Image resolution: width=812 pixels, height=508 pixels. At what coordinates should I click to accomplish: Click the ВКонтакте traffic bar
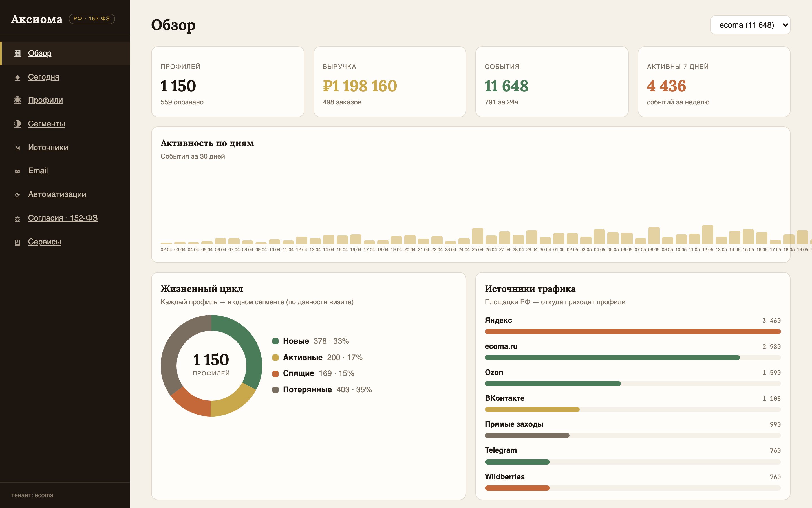tap(532, 409)
